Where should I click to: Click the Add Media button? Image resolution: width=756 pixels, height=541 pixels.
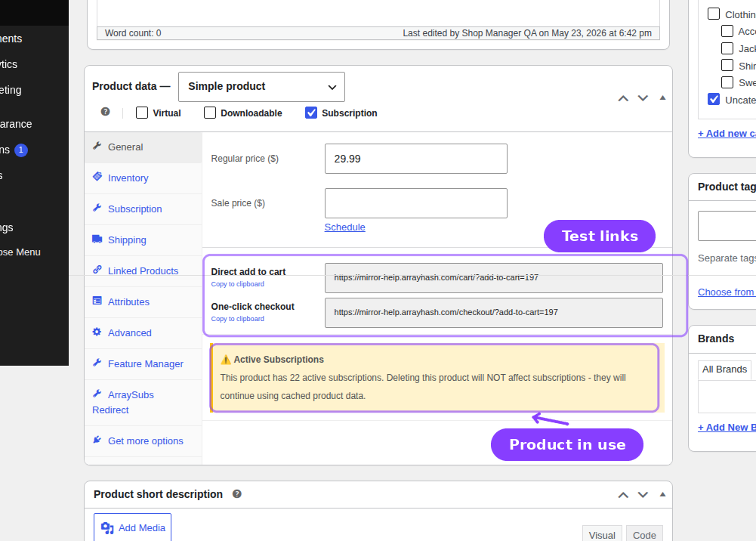point(133,528)
